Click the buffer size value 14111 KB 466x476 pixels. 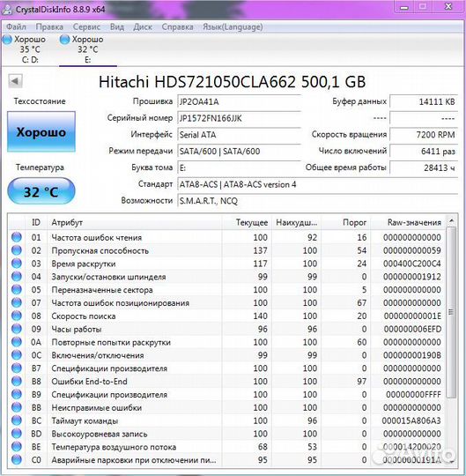click(x=424, y=101)
